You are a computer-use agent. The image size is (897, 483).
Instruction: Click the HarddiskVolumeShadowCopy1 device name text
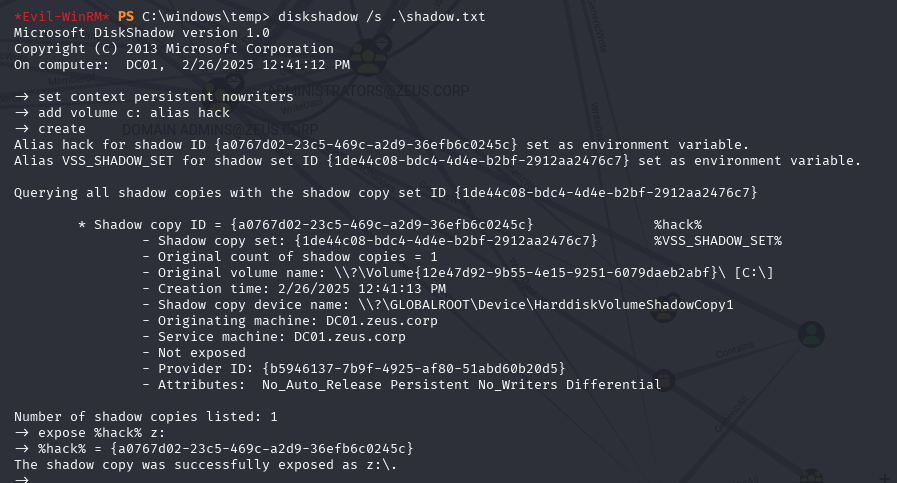633,305
